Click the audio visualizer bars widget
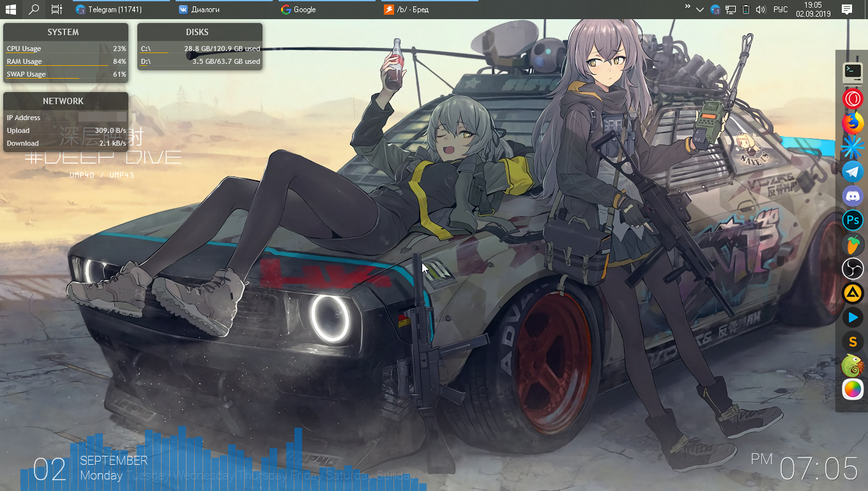Screen dimensions: 868x491 pos(224,459)
